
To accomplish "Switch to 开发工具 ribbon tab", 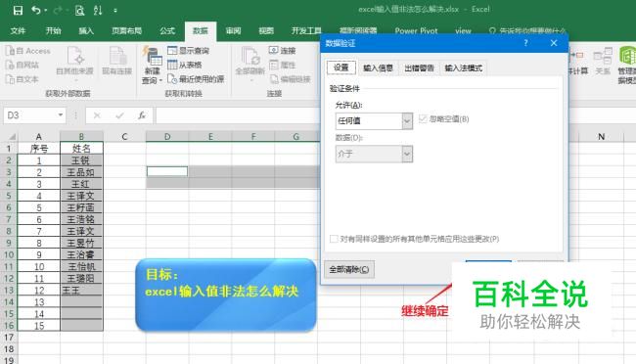I will pyautogui.click(x=306, y=31).
